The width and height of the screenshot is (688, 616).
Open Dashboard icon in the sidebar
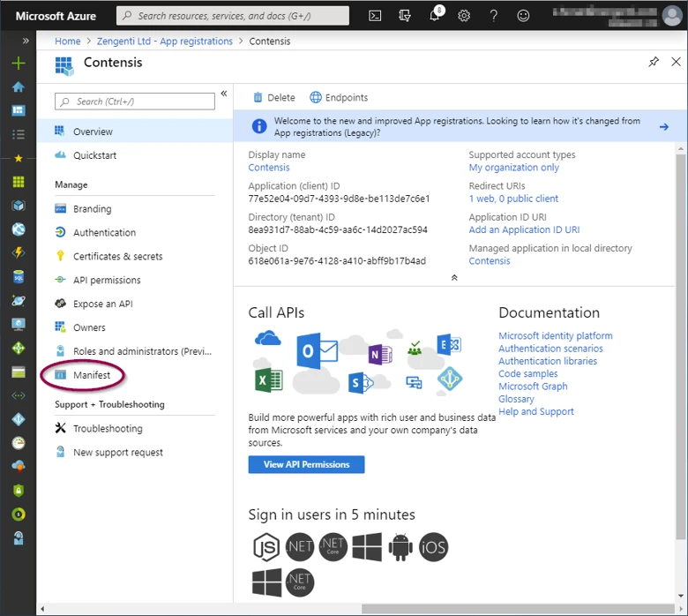click(x=19, y=110)
